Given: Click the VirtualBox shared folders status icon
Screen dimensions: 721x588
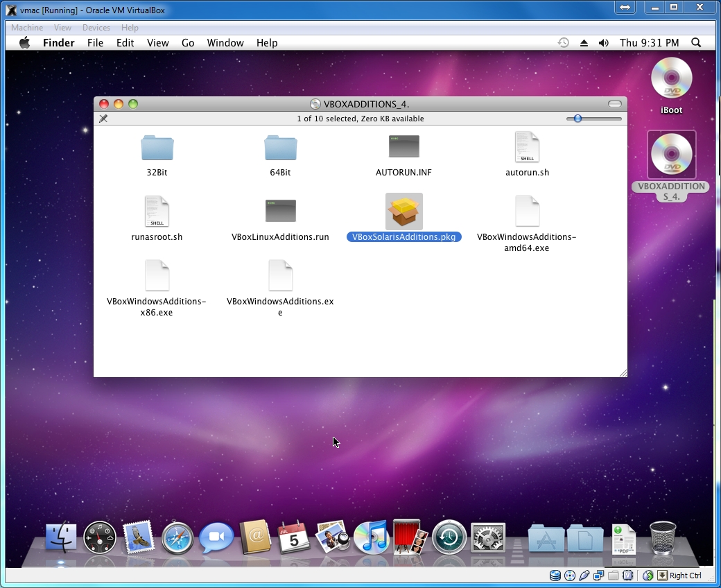Looking at the screenshot, I should [613, 575].
